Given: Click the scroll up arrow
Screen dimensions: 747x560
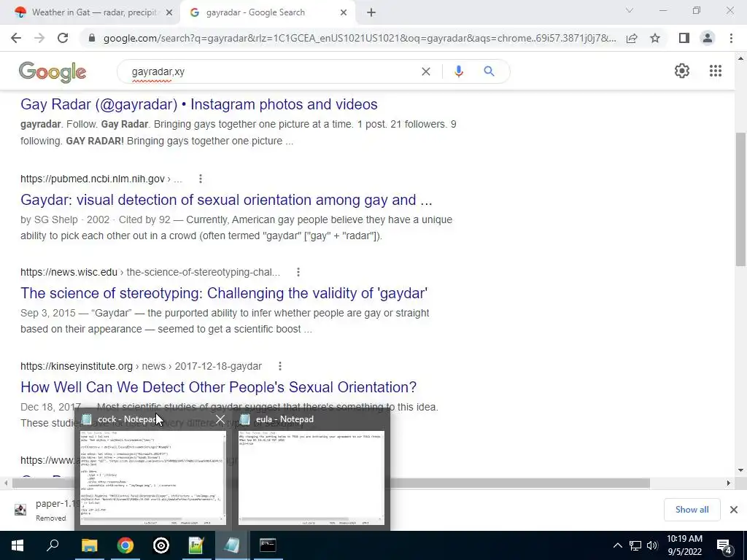Looking at the screenshot, I should (x=740, y=58).
